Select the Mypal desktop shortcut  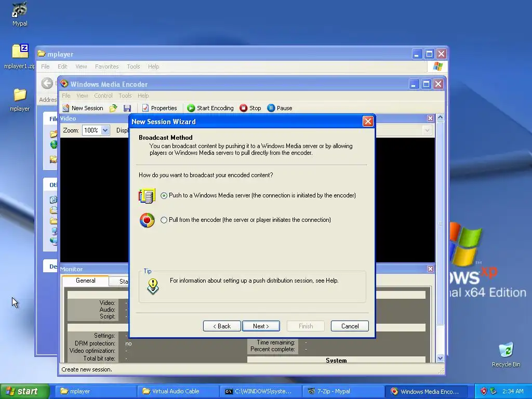[x=20, y=14]
